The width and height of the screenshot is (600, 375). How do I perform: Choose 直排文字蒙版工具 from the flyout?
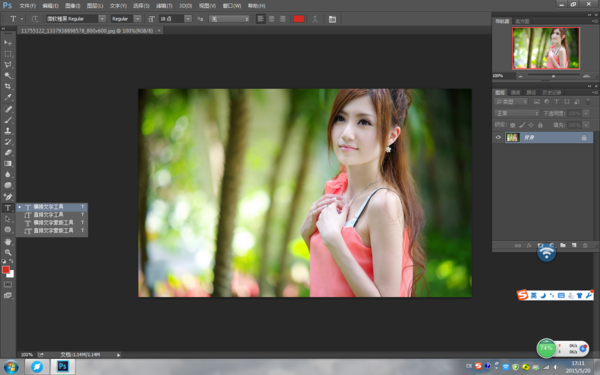(x=52, y=231)
